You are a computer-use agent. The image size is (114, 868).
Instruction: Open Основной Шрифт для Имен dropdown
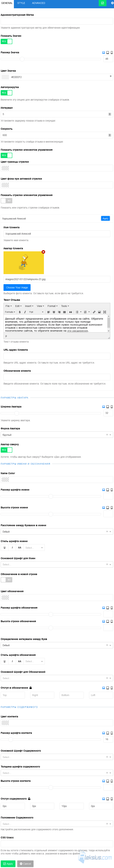tap(57, 564)
